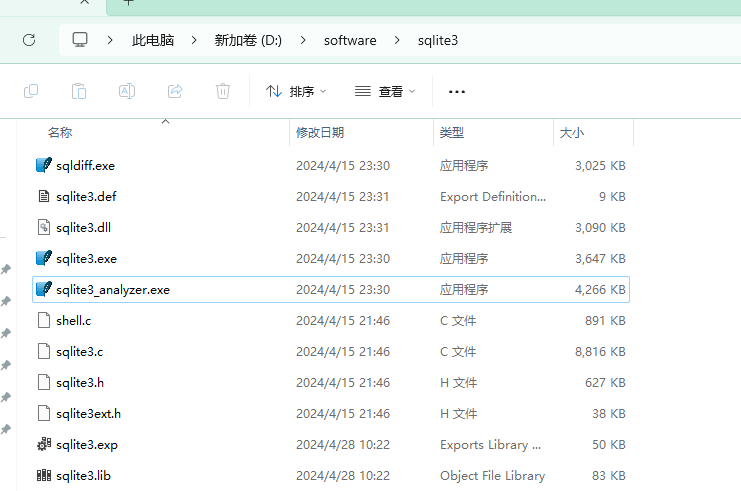
Task: Click the copy icon in toolbar
Action: click(x=31, y=91)
